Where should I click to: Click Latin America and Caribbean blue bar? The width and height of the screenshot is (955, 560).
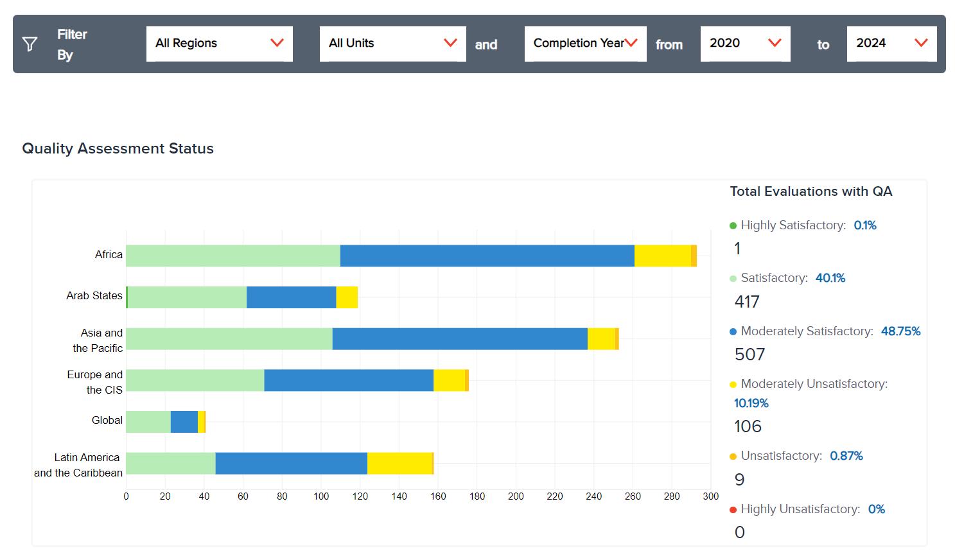(x=292, y=464)
